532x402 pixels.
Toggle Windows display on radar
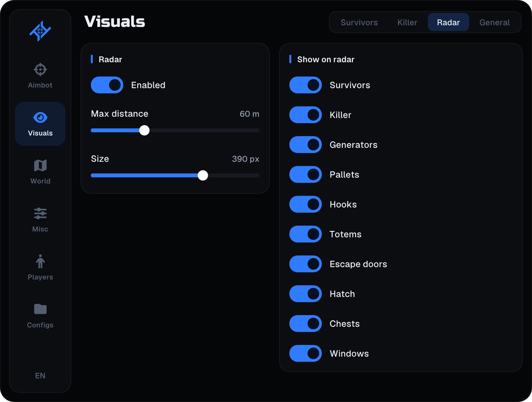tap(306, 353)
